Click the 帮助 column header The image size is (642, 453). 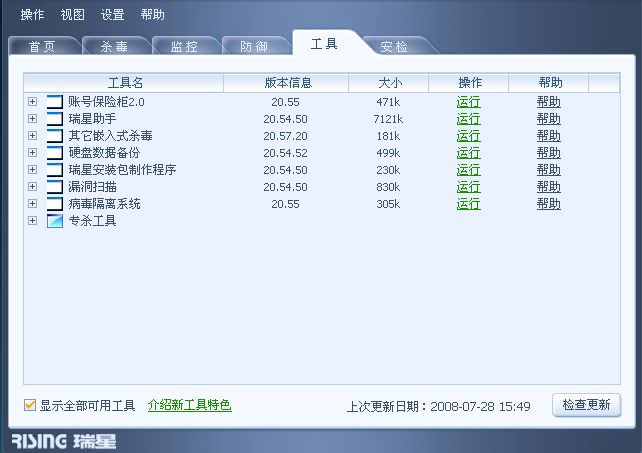tap(549, 83)
